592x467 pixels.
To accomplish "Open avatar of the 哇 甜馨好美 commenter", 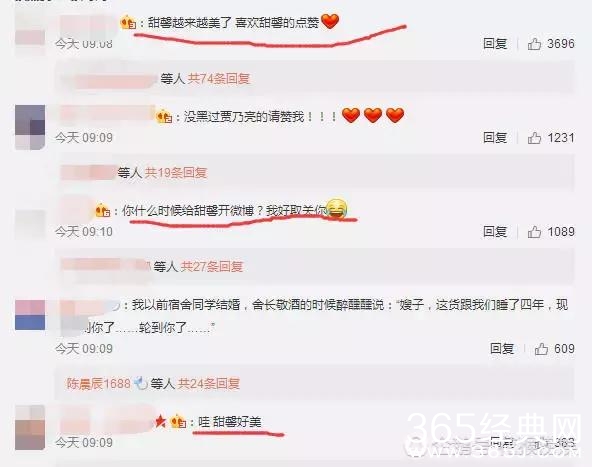I will [30, 427].
